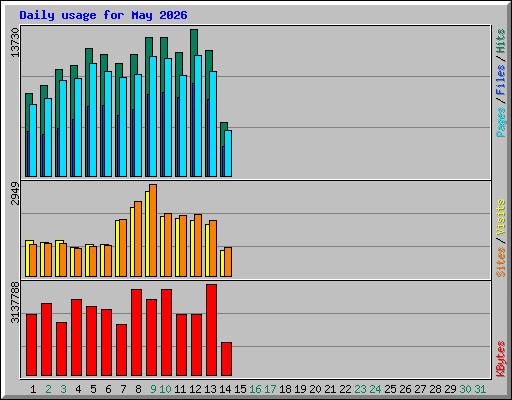
Task: Click day 8 on the x-axis
Action: [138, 389]
